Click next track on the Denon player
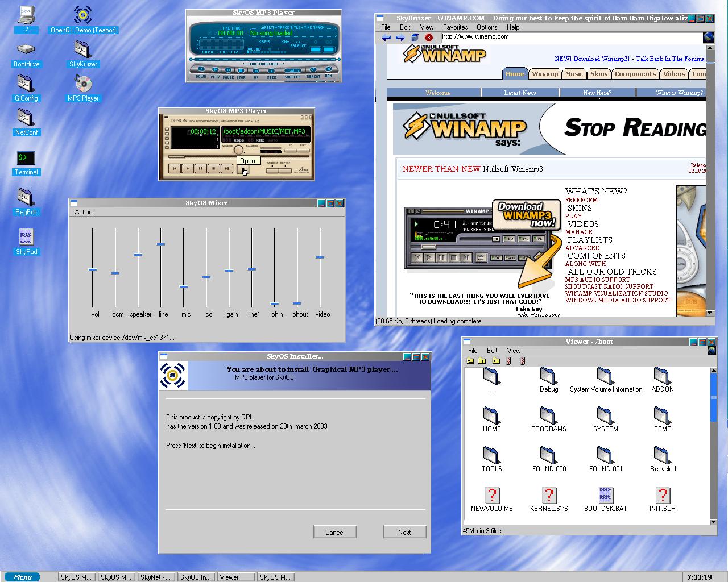The image size is (728, 582). click(226, 168)
